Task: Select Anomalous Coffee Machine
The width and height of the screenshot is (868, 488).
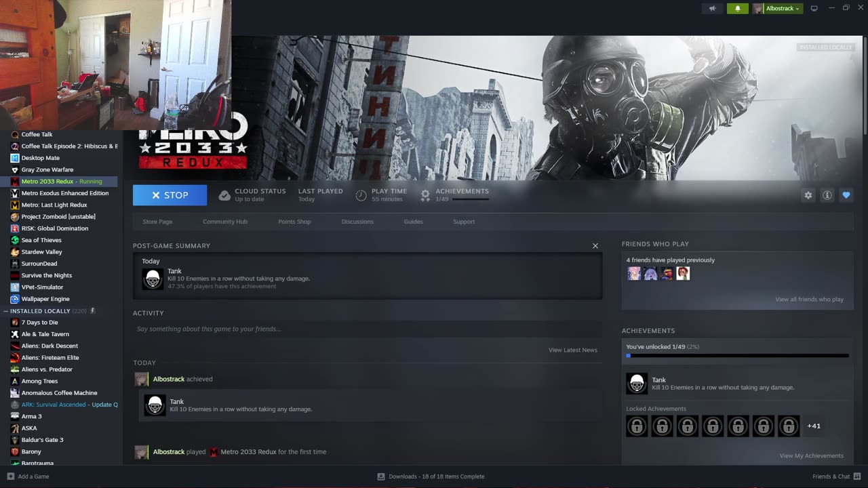Action: [59, 393]
